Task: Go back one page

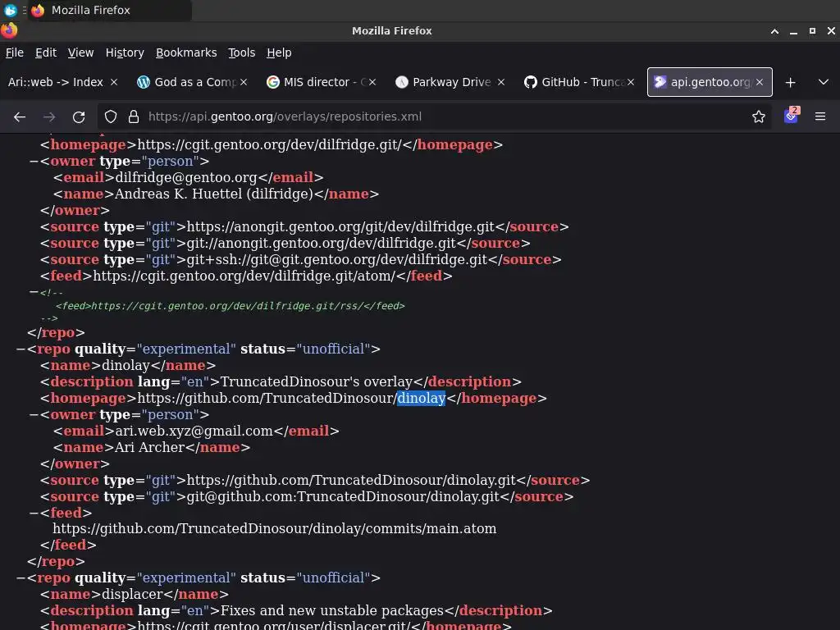Action: click(x=20, y=116)
